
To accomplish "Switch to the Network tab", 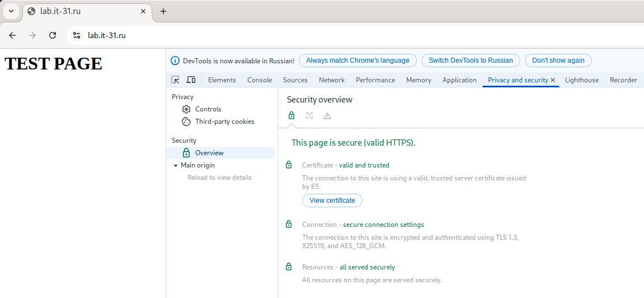I will 331,80.
